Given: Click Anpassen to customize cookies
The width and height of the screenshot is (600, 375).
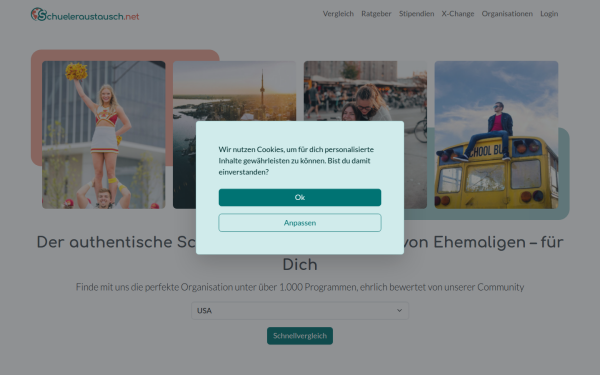Looking at the screenshot, I should coord(300,223).
